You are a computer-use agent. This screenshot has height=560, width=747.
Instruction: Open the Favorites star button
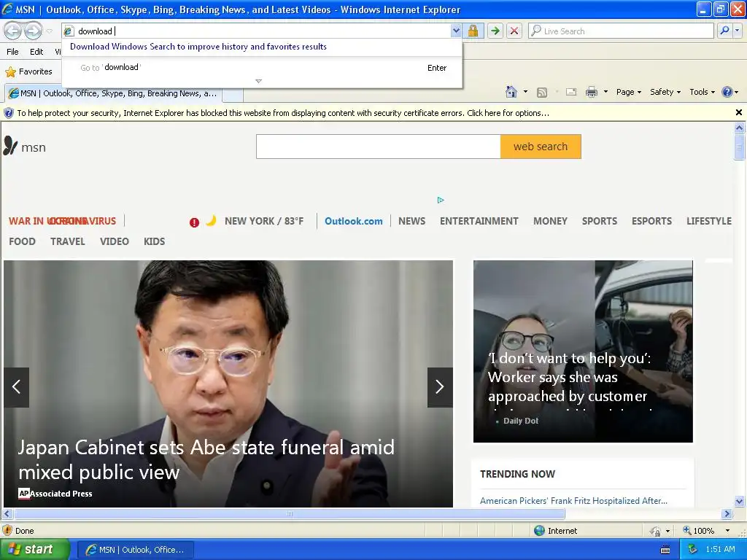(x=28, y=71)
